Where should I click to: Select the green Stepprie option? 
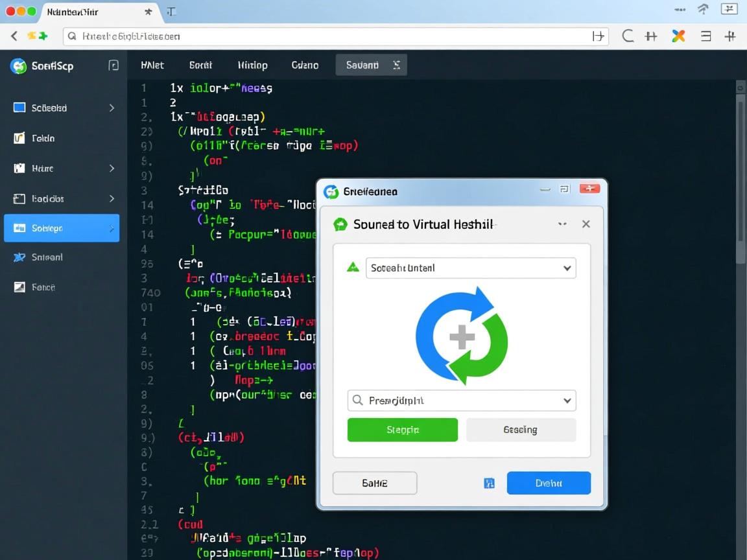[402, 430]
